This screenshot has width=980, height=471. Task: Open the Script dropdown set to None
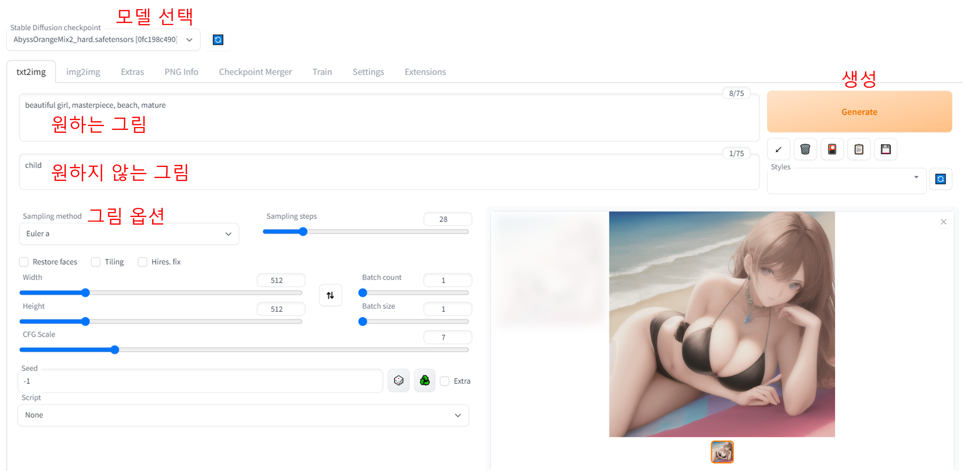pos(243,415)
